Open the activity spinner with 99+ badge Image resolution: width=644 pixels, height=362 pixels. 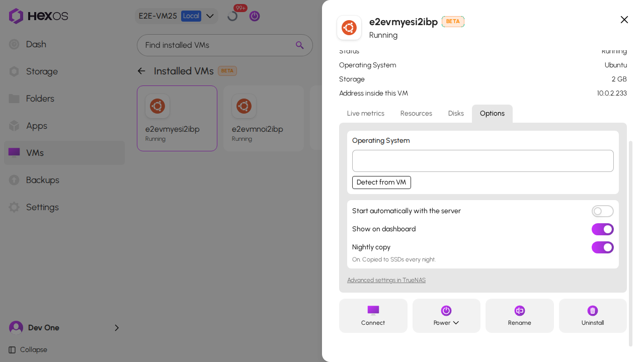click(x=232, y=16)
